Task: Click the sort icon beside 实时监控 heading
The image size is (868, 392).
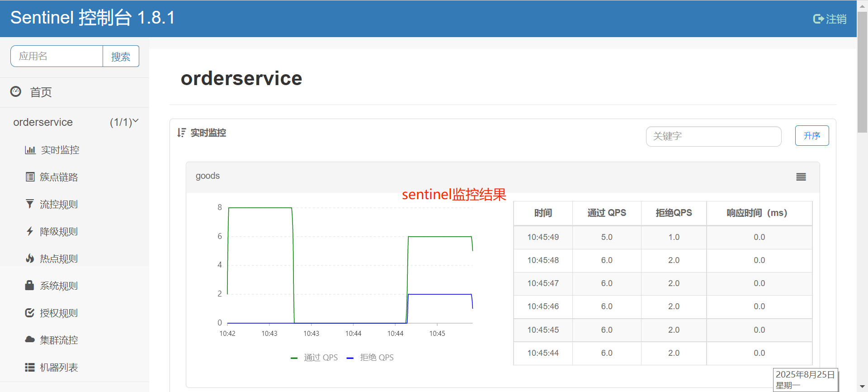Action: 181,133
